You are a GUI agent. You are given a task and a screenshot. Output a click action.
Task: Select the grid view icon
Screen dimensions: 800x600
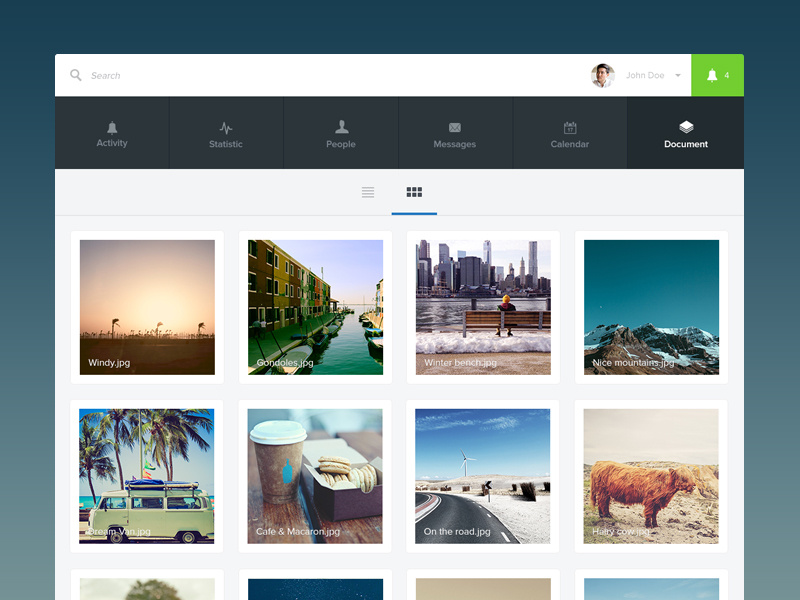coord(414,192)
